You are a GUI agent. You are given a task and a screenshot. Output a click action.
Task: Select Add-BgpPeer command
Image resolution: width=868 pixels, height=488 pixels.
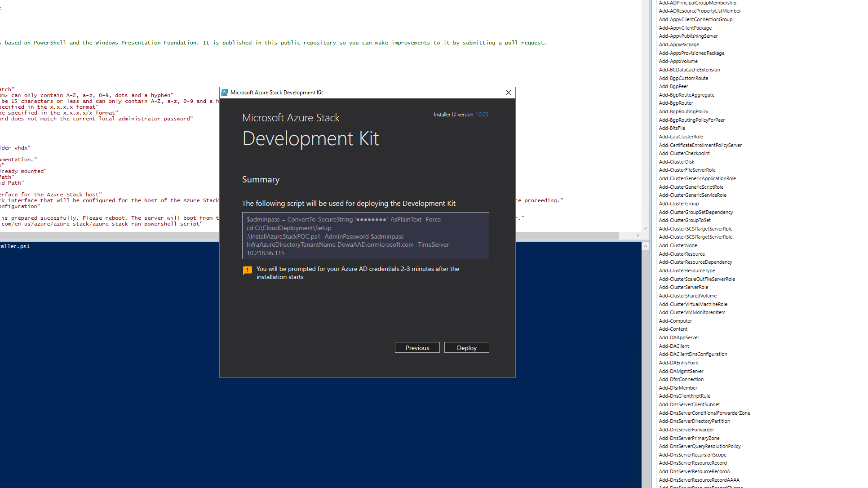(x=673, y=86)
